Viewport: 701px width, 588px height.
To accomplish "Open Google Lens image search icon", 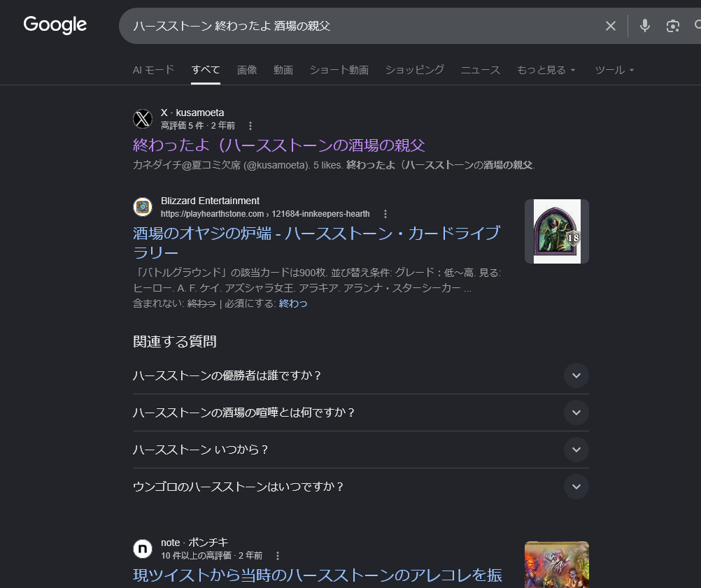I will pos(672,26).
